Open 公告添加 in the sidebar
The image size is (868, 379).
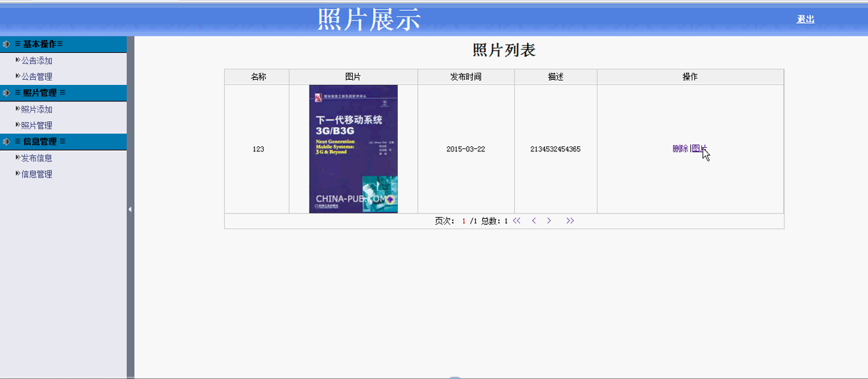point(36,61)
